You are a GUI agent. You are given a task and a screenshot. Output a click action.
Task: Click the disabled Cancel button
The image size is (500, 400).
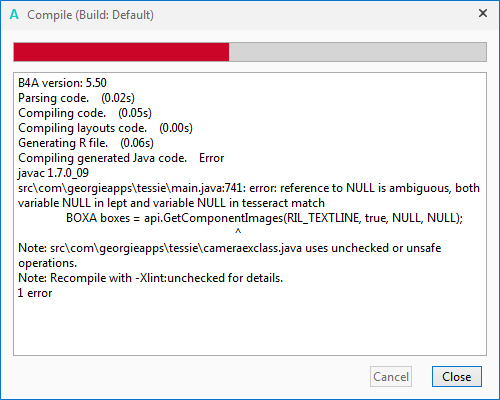(x=391, y=377)
